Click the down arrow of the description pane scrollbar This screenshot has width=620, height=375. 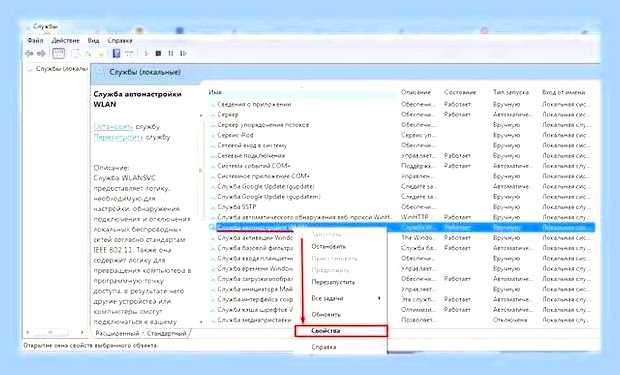pyautogui.click(x=201, y=322)
